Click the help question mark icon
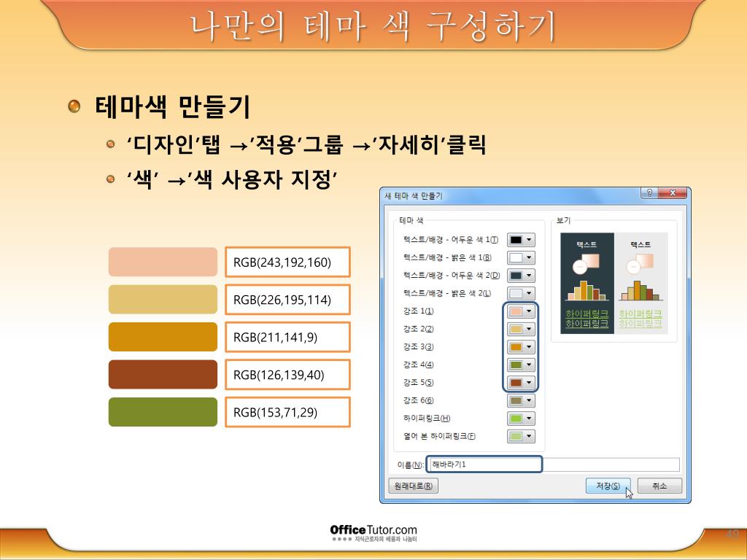This screenshot has width=747, height=560. 649,192
